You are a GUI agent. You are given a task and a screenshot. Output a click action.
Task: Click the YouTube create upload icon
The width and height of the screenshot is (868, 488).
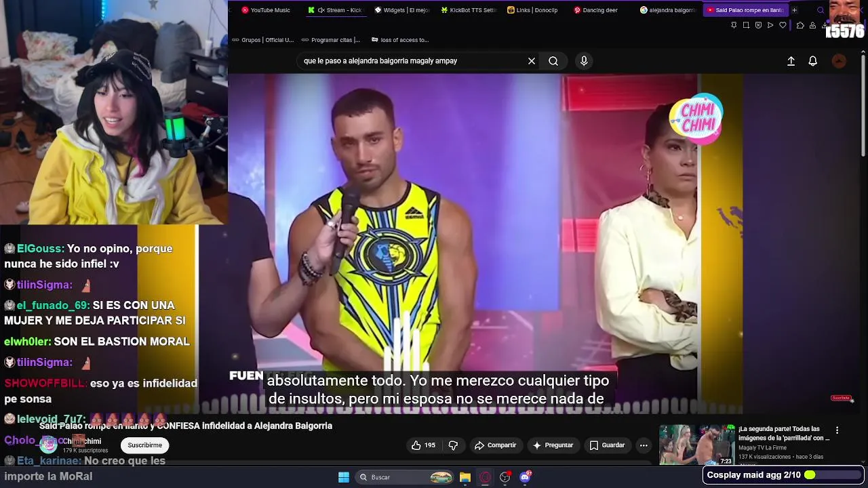click(791, 61)
